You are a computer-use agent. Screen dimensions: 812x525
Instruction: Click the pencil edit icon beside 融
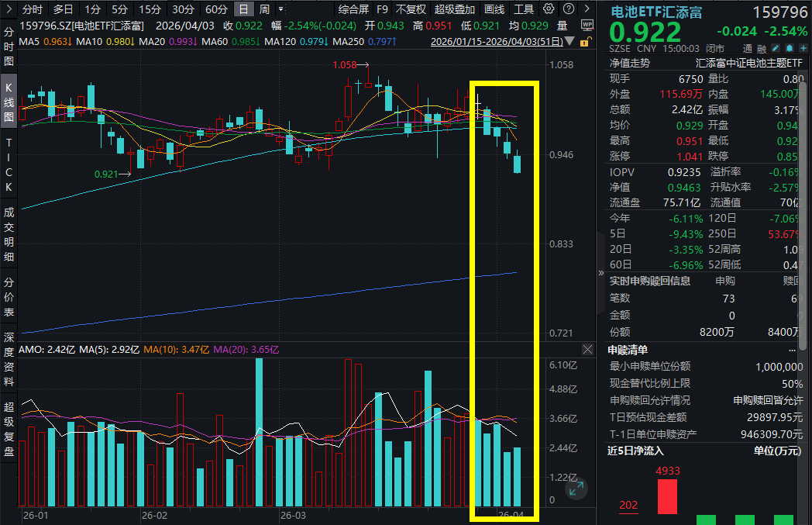(776, 47)
